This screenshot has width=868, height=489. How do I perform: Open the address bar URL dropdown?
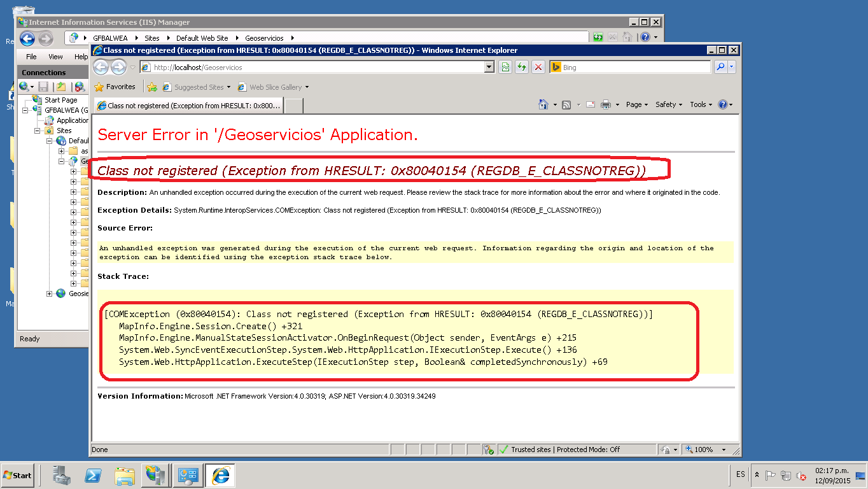[489, 67]
